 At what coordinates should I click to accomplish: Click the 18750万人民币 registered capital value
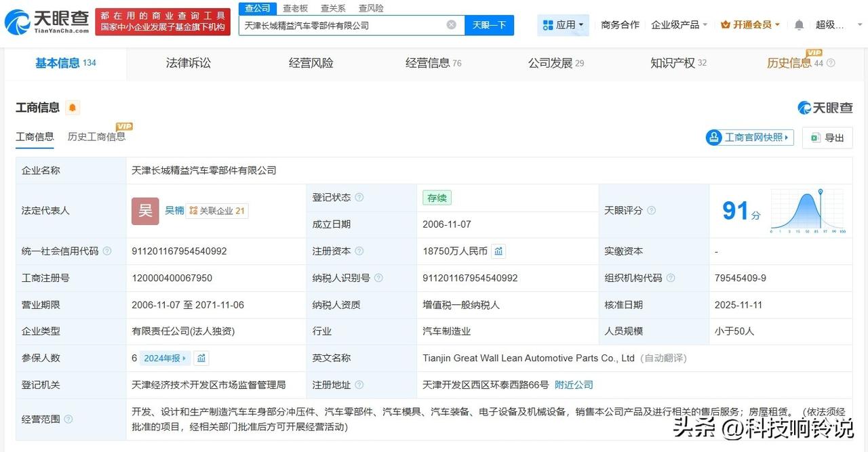(x=455, y=251)
